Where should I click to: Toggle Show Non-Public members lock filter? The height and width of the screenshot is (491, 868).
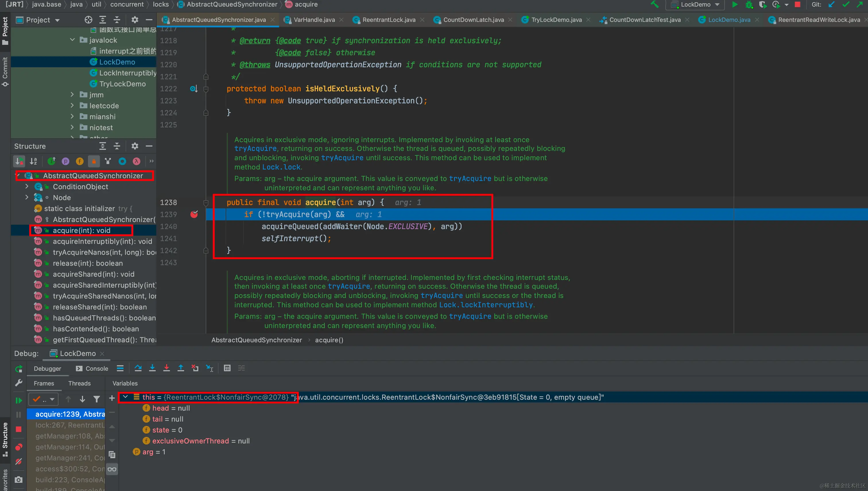(x=94, y=161)
